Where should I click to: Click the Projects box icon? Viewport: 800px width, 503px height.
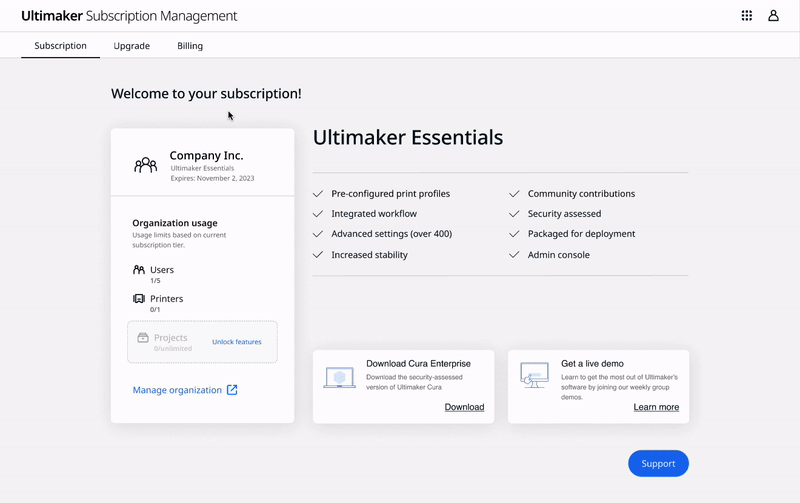pyautogui.click(x=143, y=338)
